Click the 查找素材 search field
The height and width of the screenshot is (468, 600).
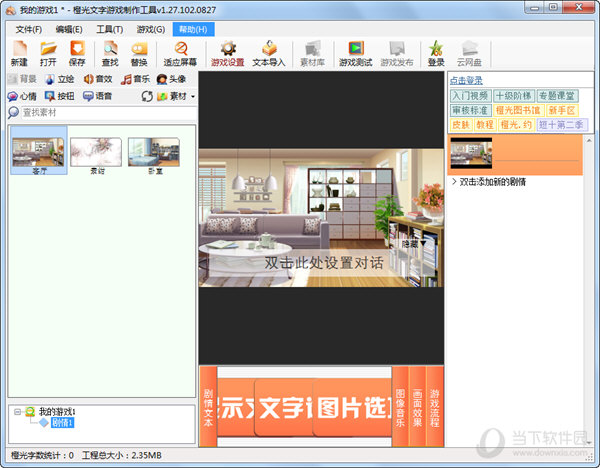pos(100,112)
